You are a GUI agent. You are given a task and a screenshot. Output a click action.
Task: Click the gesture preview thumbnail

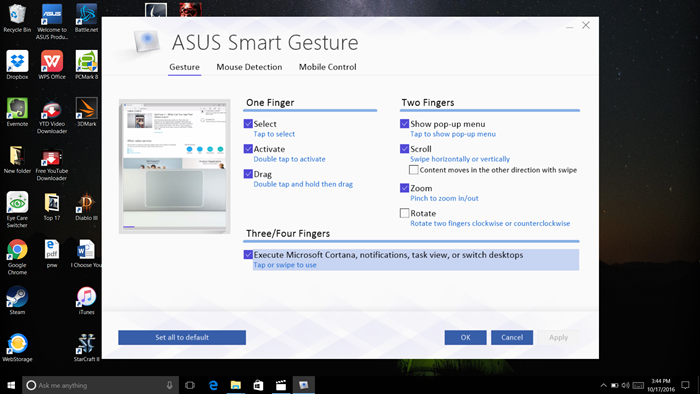click(x=175, y=166)
